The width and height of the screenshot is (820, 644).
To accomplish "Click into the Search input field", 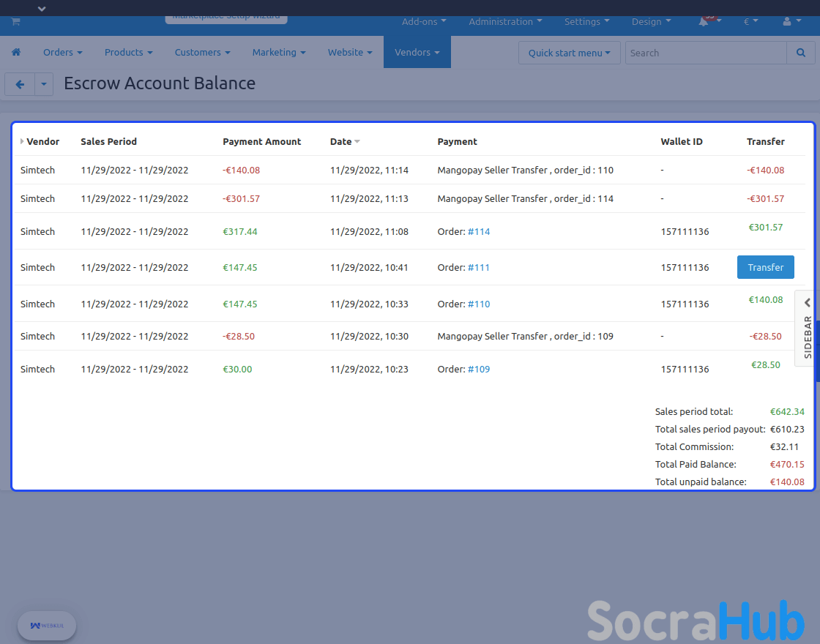I will click(706, 53).
